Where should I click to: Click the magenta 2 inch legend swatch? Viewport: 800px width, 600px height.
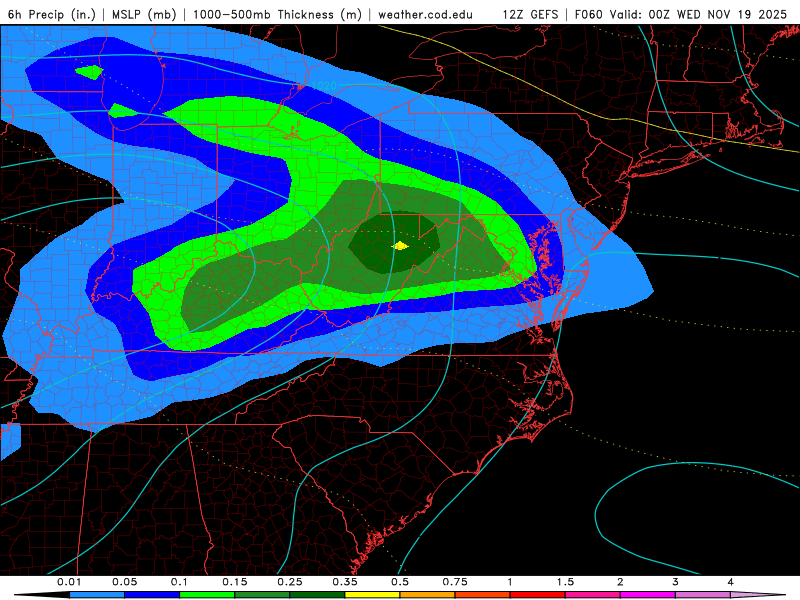point(648,595)
